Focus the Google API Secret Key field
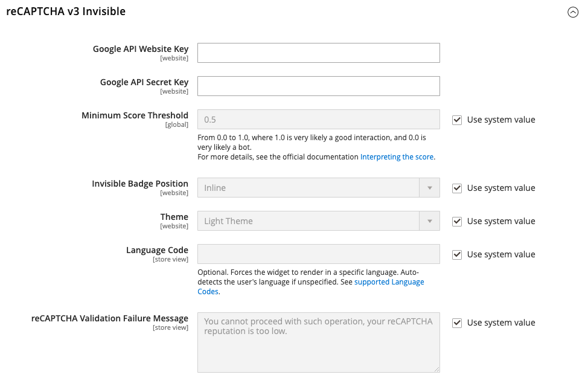588x386 pixels. [x=318, y=86]
